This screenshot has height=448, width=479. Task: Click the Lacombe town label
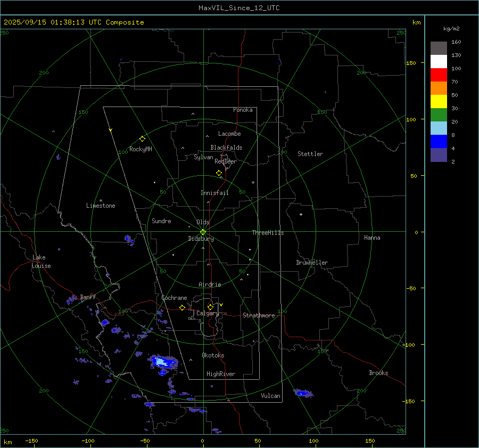point(229,134)
